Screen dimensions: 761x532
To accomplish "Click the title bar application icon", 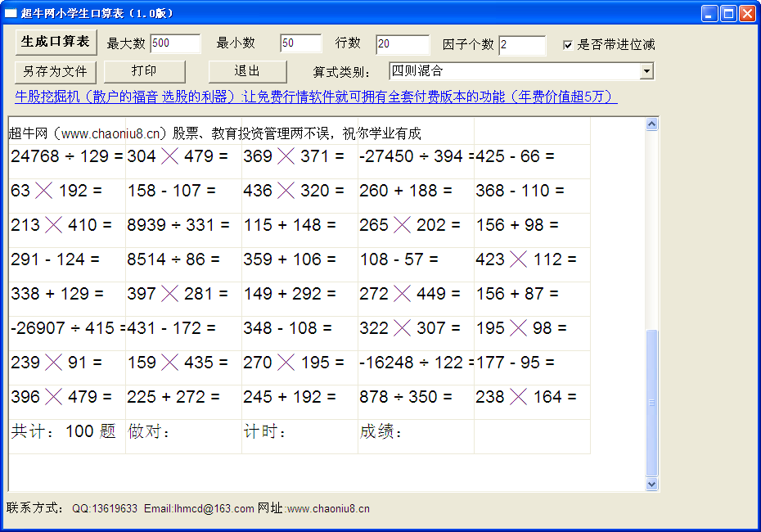I will coord(11,13).
